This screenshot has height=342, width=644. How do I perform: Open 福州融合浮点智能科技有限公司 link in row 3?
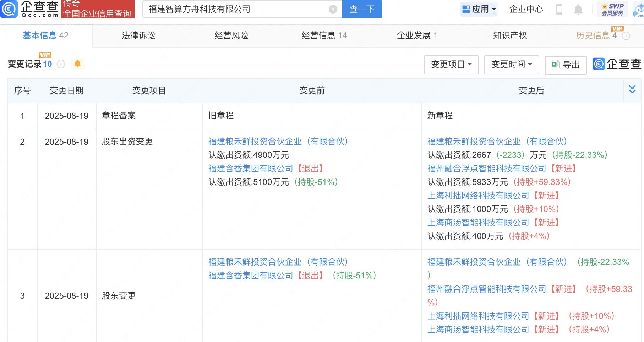click(x=487, y=289)
